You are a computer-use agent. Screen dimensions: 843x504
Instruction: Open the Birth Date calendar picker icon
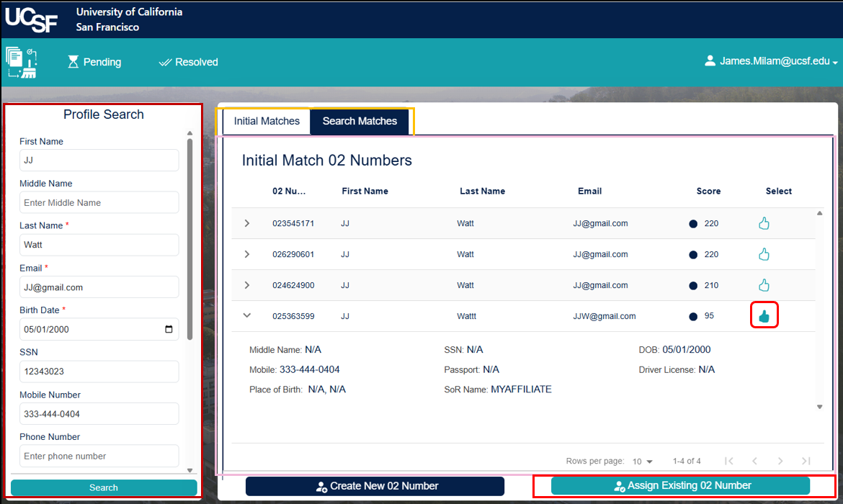click(x=169, y=329)
